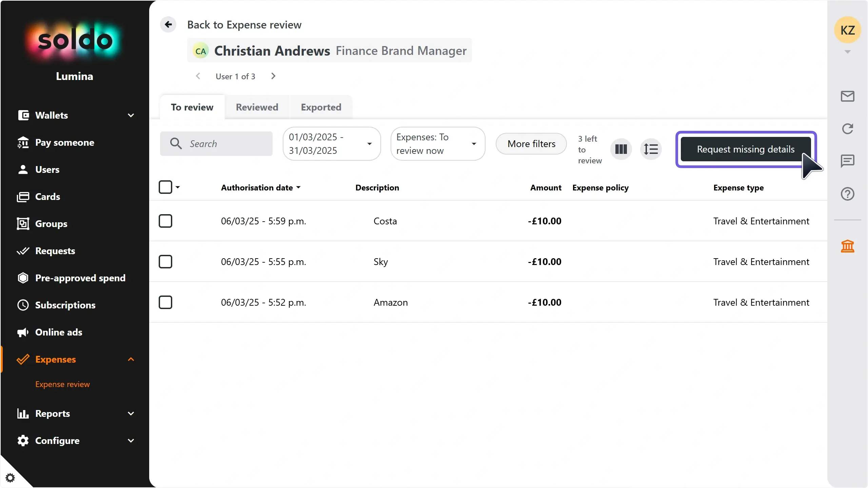
Task: Open the Amazon expense row description
Action: (x=391, y=302)
